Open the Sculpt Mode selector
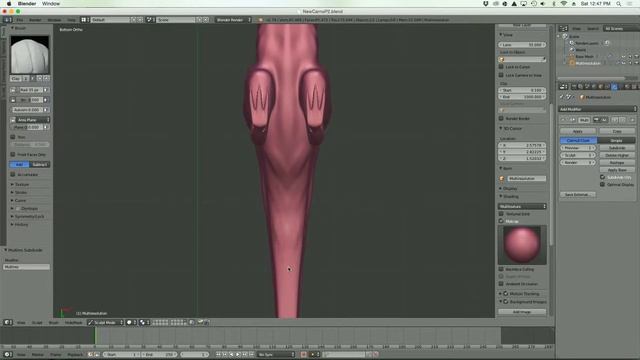The image size is (640, 360). tap(105, 322)
